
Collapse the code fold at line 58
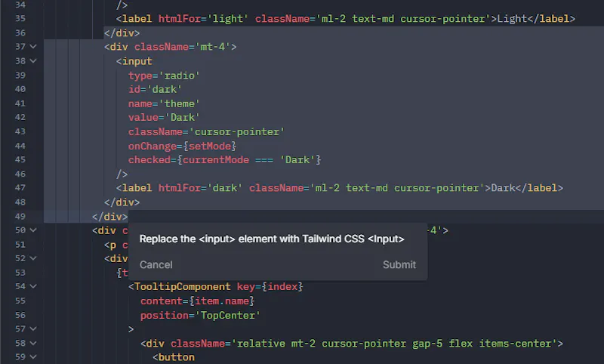(33, 343)
